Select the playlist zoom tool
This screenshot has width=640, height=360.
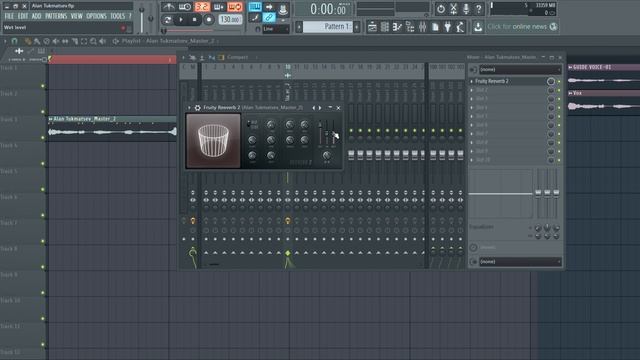pos(93,41)
